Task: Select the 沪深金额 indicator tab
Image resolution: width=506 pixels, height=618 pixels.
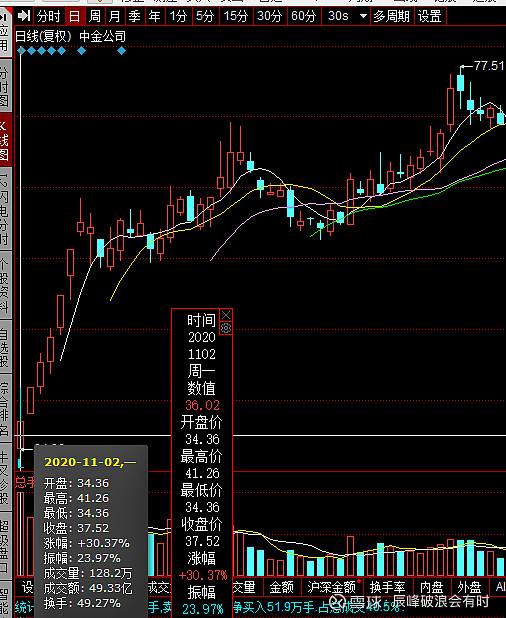Action: [332, 587]
